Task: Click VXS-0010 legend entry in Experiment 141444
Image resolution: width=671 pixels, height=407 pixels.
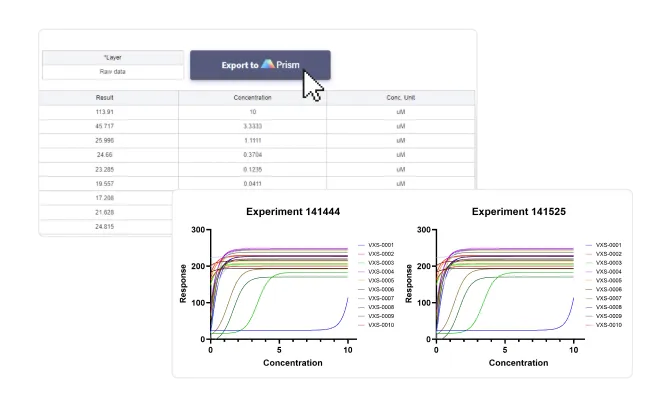Action: (x=376, y=325)
